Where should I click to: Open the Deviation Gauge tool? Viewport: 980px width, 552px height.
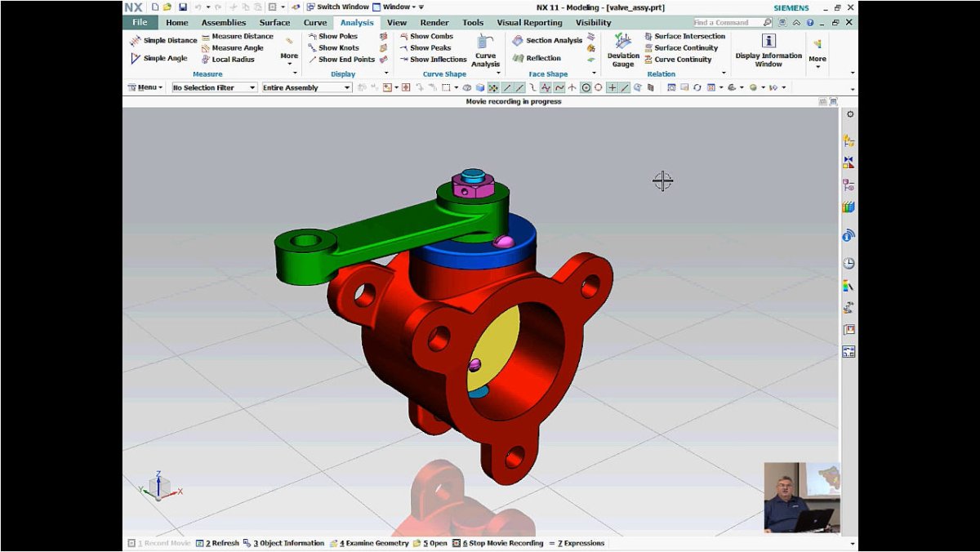click(622, 53)
